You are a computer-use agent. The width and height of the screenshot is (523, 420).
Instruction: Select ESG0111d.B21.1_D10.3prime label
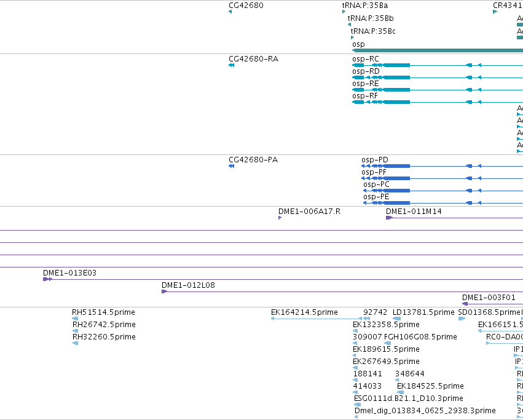409,398
